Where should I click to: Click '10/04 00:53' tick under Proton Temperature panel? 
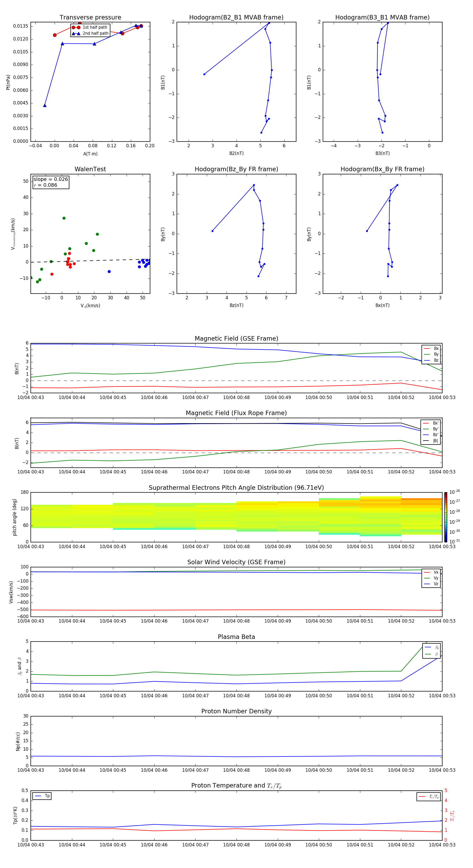point(442,845)
